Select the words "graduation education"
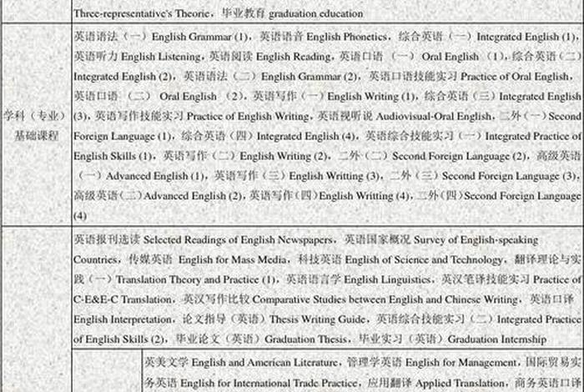 point(316,14)
